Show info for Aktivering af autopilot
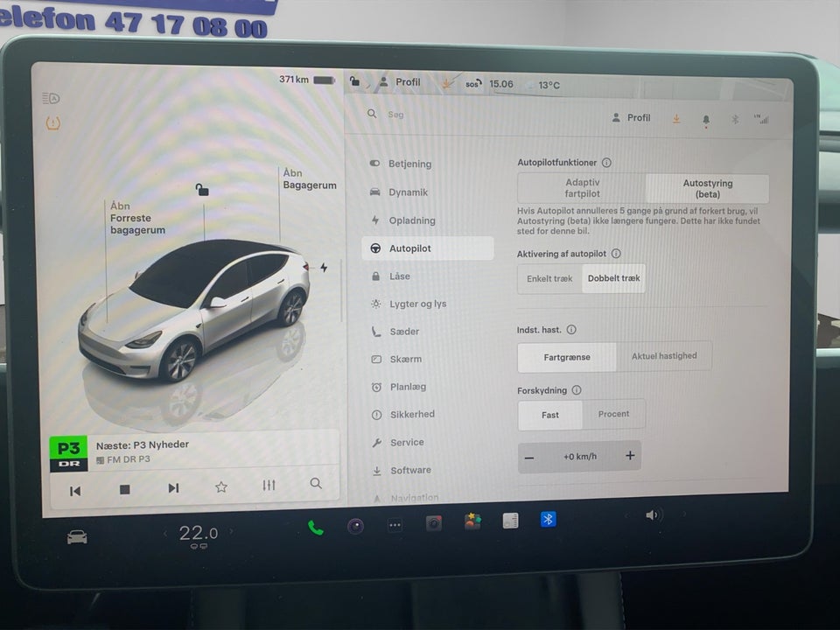Screen dimensions: 840x630 616,254
